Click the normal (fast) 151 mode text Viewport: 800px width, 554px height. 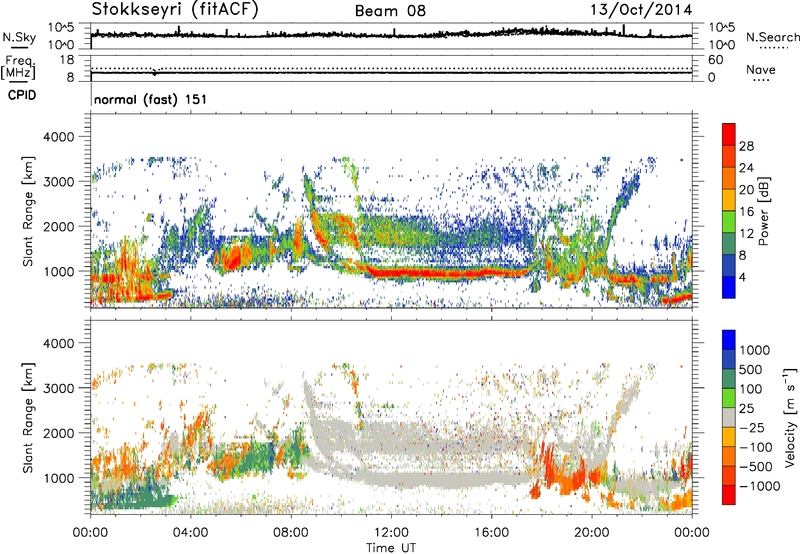pyautogui.click(x=151, y=99)
